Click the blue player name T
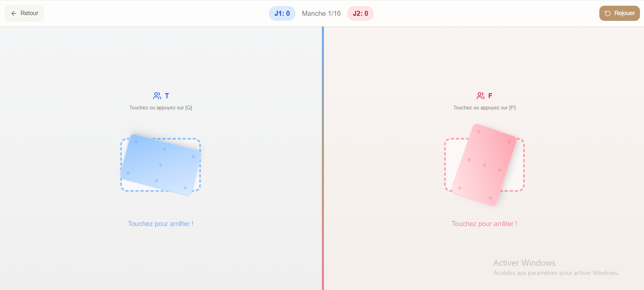Image resolution: width=644 pixels, height=290 pixels. (x=167, y=96)
